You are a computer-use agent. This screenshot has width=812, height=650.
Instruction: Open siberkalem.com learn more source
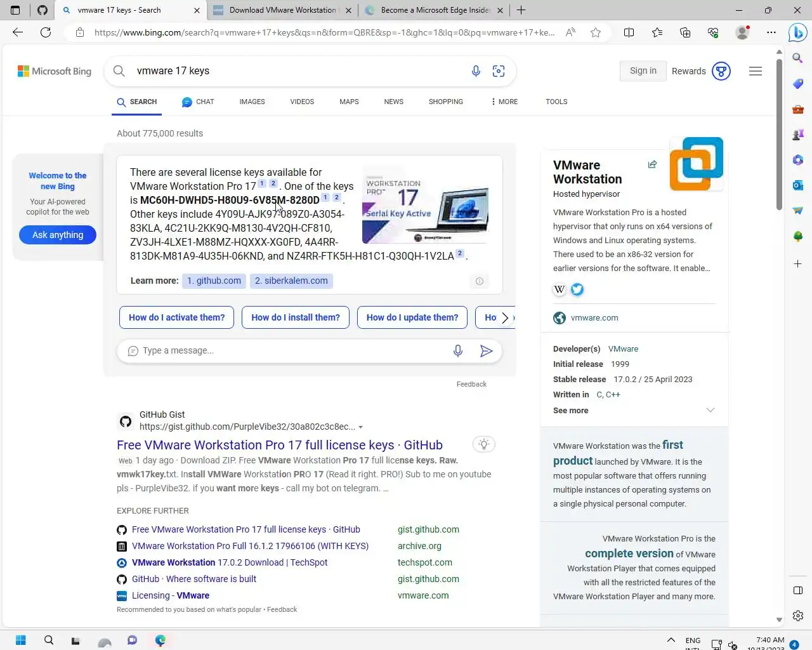coord(291,281)
